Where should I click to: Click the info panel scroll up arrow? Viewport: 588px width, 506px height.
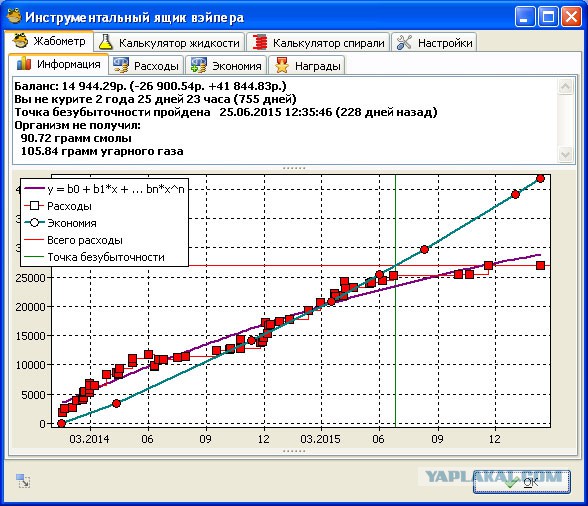(x=565, y=87)
